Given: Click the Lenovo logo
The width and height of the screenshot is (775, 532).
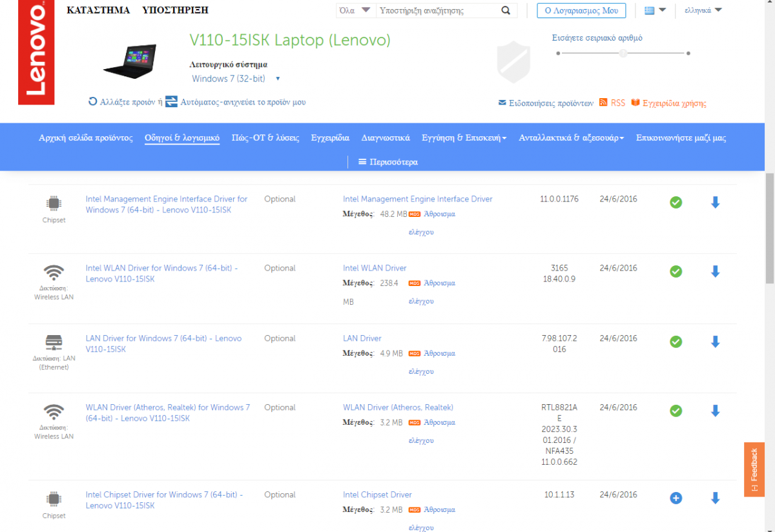Looking at the screenshot, I should (36, 52).
